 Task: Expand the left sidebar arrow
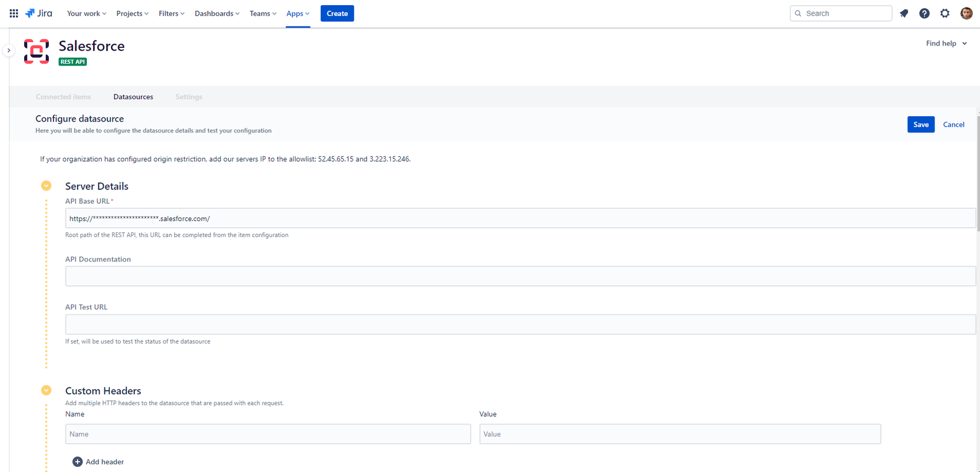pos(9,51)
